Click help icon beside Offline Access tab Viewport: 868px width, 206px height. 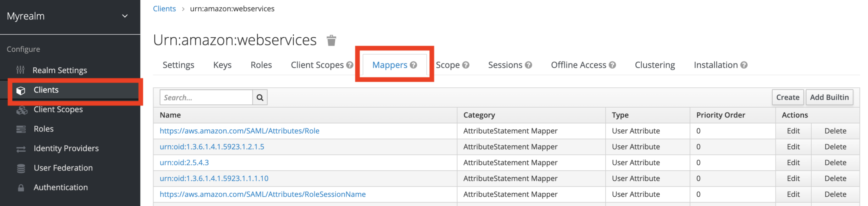pos(612,65)
